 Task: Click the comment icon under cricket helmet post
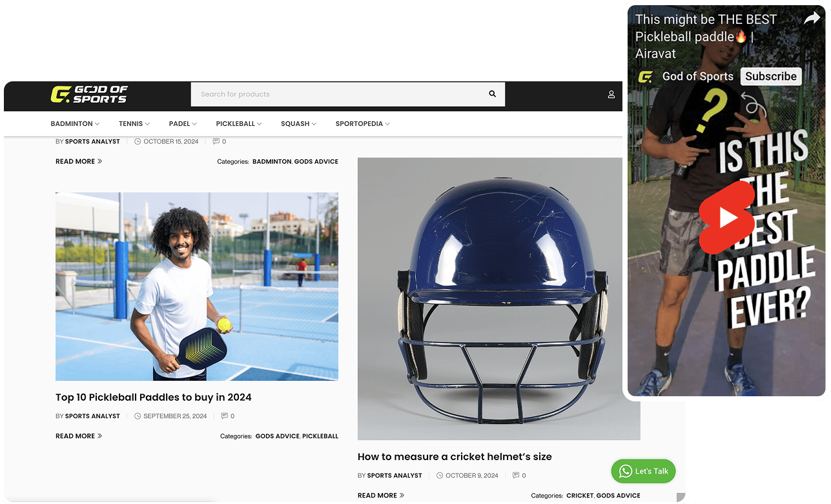pyautogui.click(x=516, y=476)
